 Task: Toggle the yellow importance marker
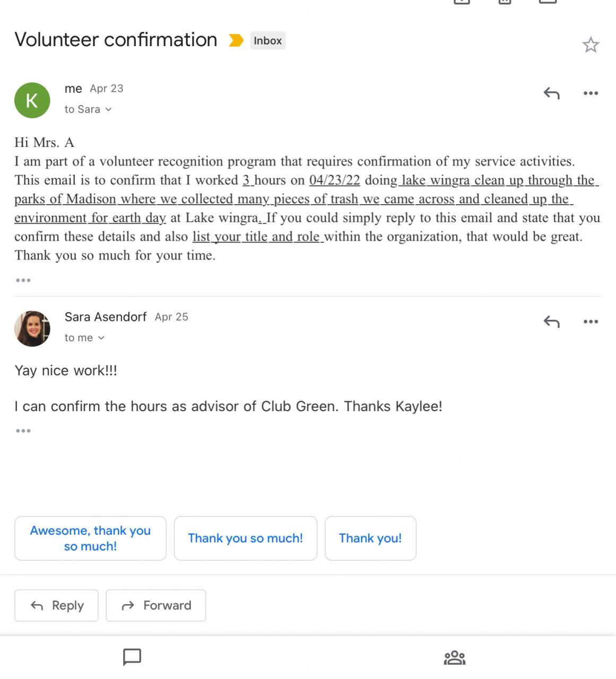236,40
